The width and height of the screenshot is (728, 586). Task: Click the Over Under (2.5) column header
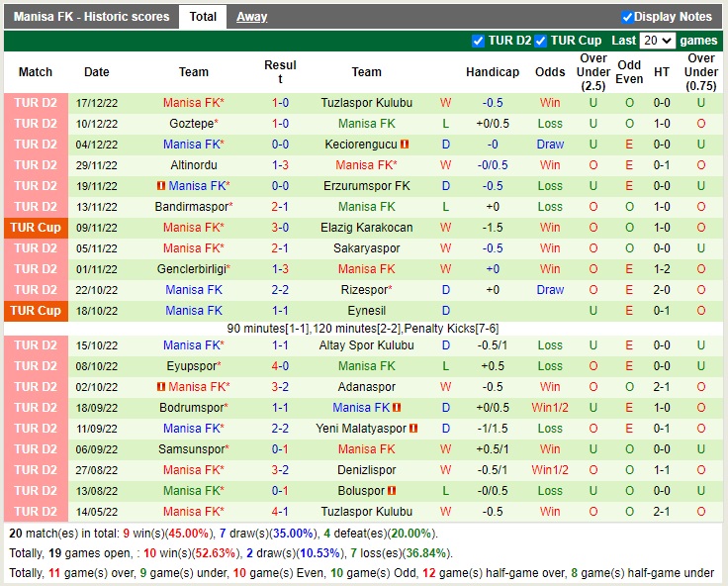(592, 72)
